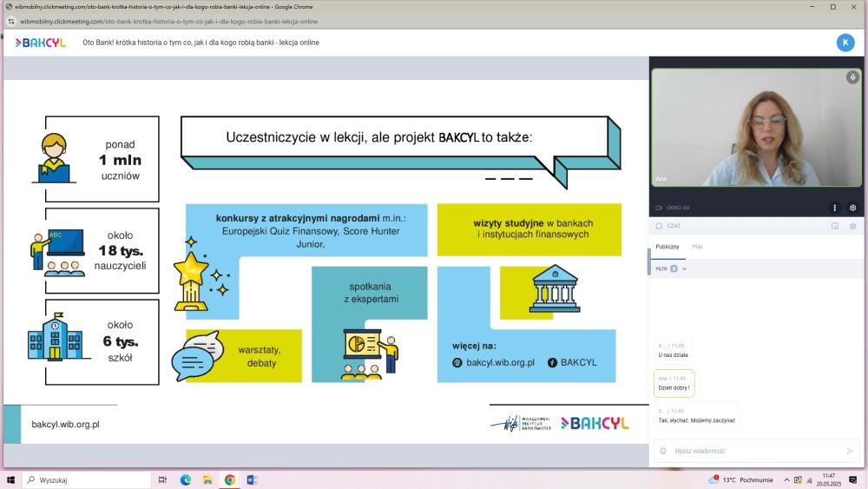Image resolution: width=868 pixels, height=489 pixels.
Task: Click the language input tray icon
Action: tap(798, 480)
